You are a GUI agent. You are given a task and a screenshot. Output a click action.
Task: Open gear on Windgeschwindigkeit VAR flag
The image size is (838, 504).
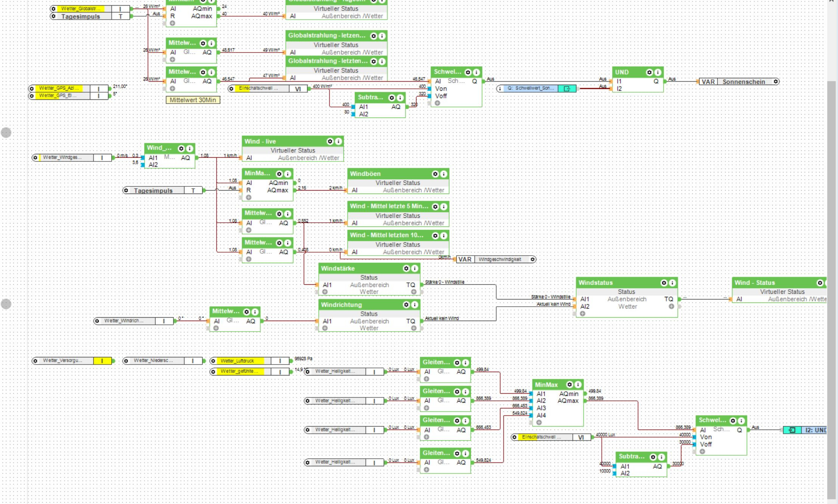532,259
